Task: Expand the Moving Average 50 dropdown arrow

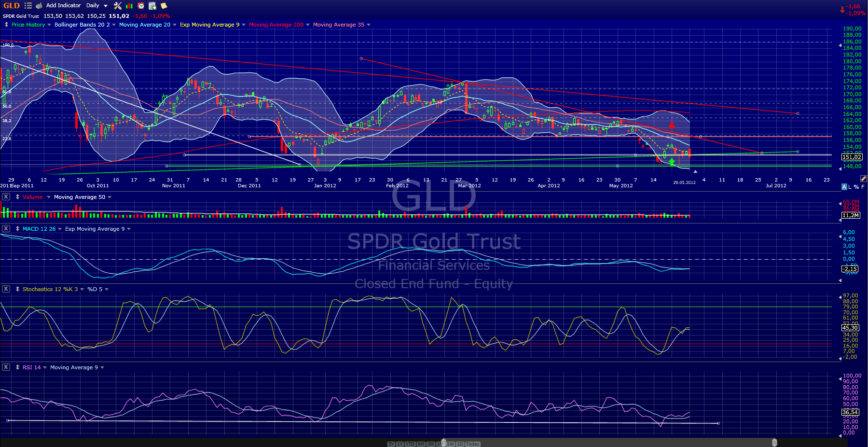Action: pos(110,197)
